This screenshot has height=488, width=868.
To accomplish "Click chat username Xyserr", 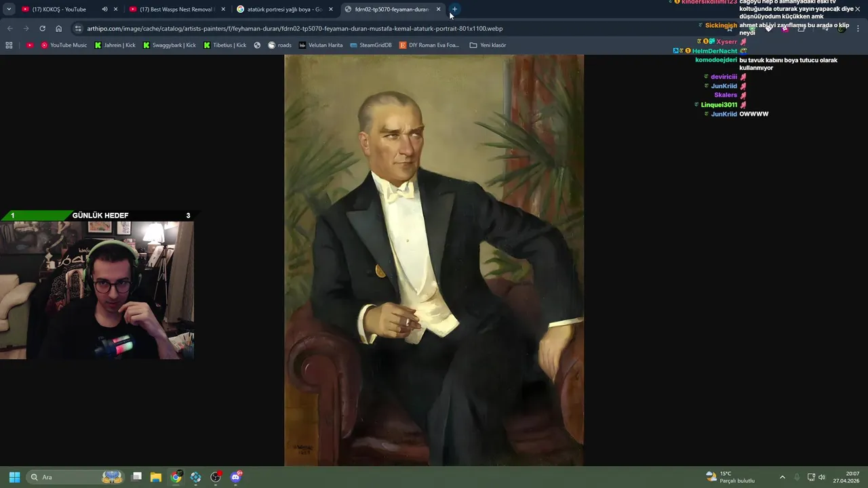I will click(727, 42).
